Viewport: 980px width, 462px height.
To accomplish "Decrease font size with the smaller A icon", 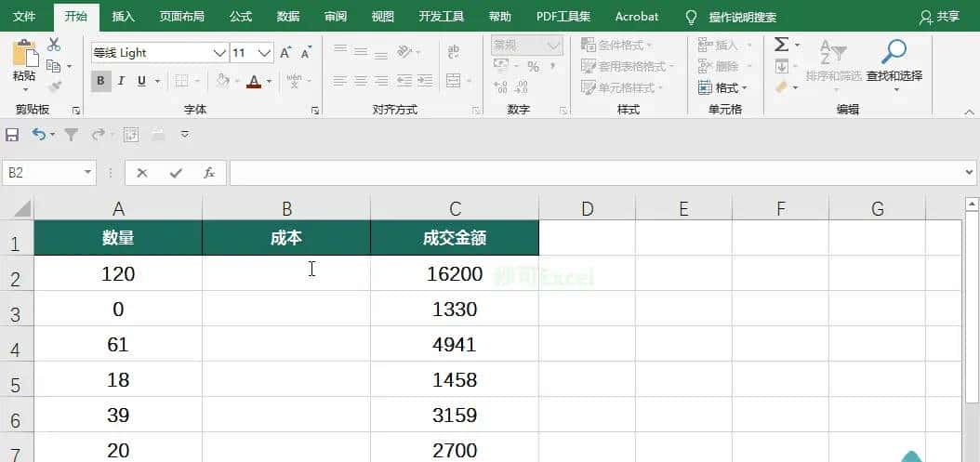I will [306, 52].
